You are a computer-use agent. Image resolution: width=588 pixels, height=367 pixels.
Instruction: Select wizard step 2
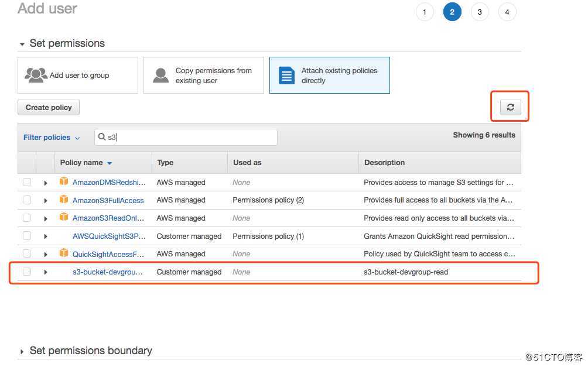click(x=452, y=12)
